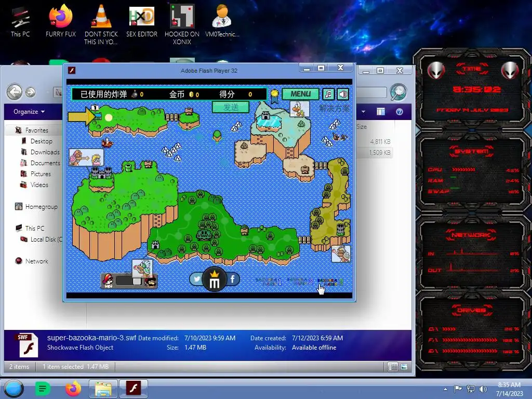The width and height of the screenshot is (532, 399).
Task: Open the Windows Start orb
Action: tap(14, 389)
